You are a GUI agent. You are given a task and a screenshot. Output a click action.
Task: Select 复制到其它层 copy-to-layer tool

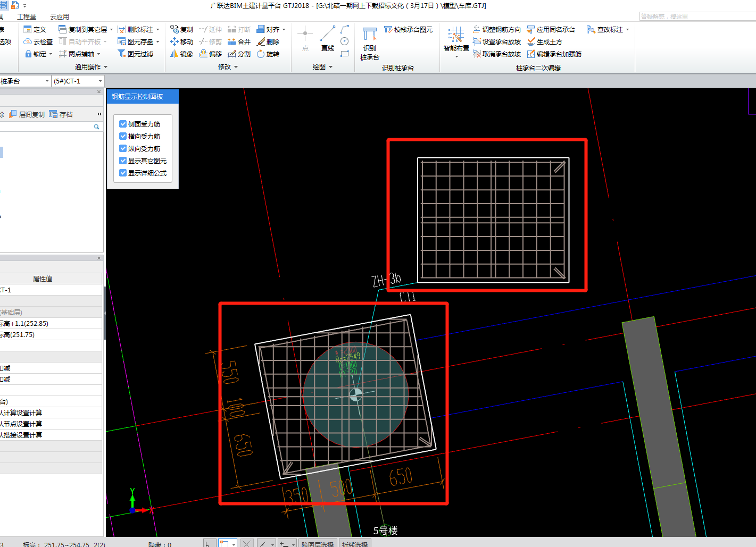point(83,29)
